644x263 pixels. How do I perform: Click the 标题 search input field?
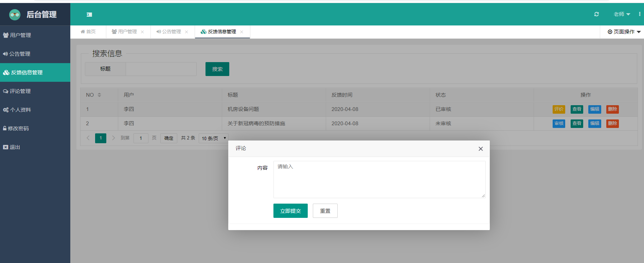coord(161,69)
